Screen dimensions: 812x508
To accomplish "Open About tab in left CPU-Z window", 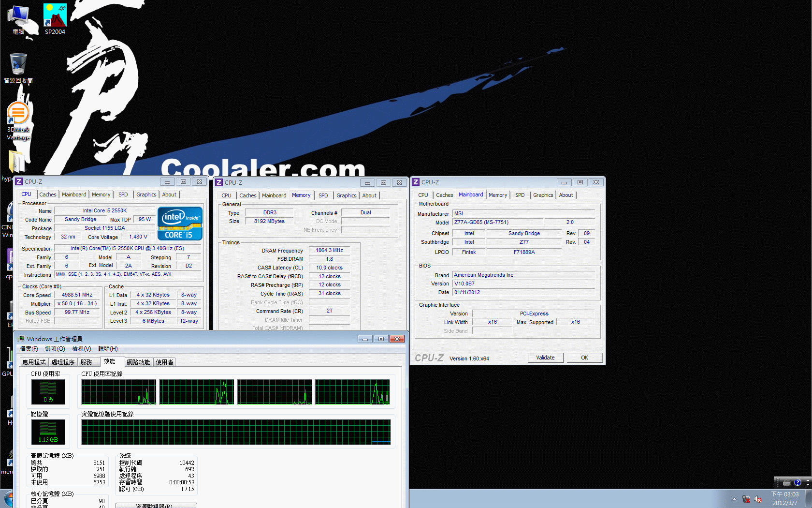I will pos(169,194).
